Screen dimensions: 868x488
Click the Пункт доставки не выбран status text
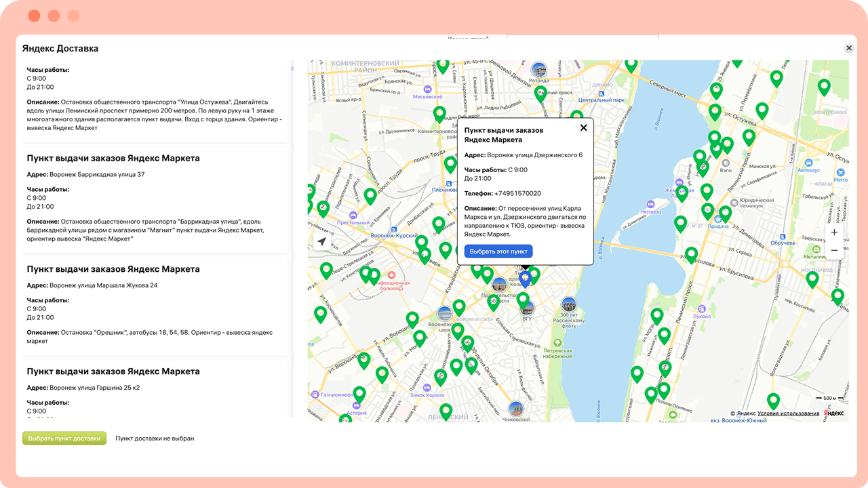click(x=155, y=439)
